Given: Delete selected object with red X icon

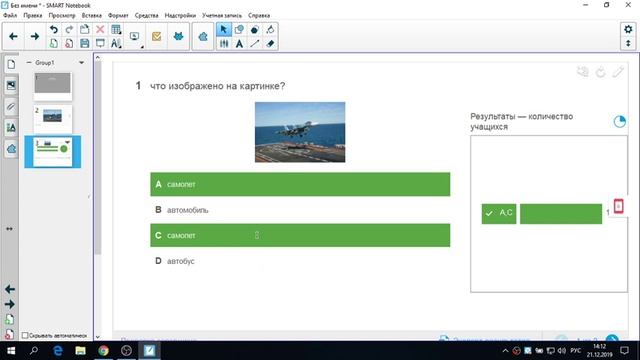Looking at the screenshot, I should click(100, 30).
